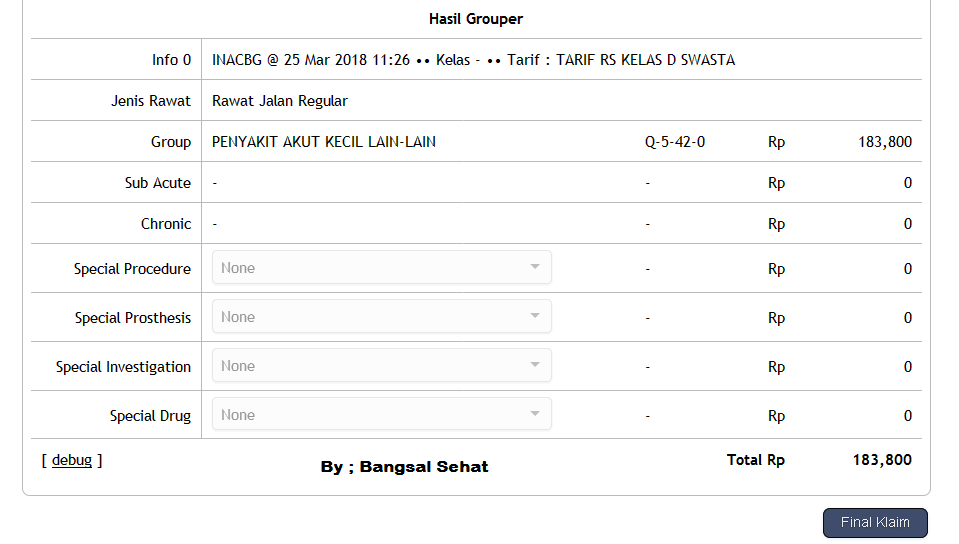Click the INACBG info text
This screenshot has width=959, height=544.
473,60
